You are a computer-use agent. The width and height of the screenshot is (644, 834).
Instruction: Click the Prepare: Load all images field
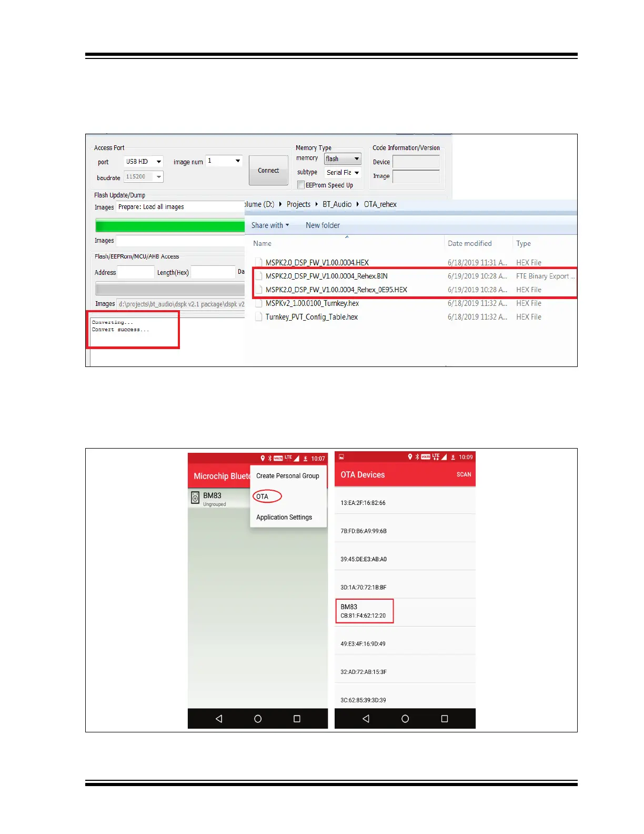coord(180,207)
